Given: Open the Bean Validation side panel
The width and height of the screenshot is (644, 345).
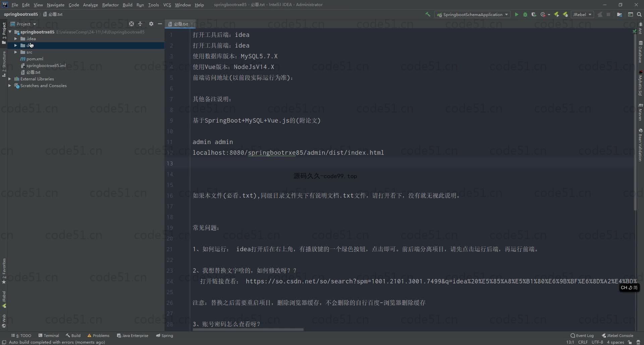Looking at the screenshot, I should pyautogui.click(x=640, y=145).
